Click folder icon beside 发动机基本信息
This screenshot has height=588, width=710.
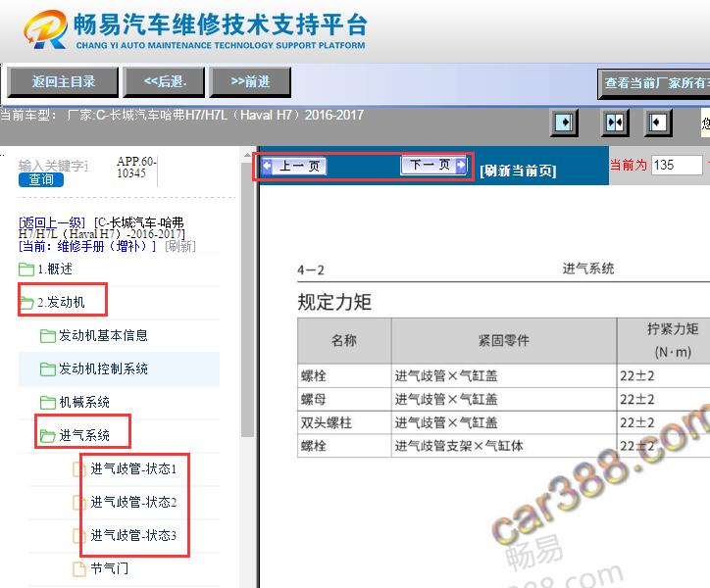click(47, 336)
